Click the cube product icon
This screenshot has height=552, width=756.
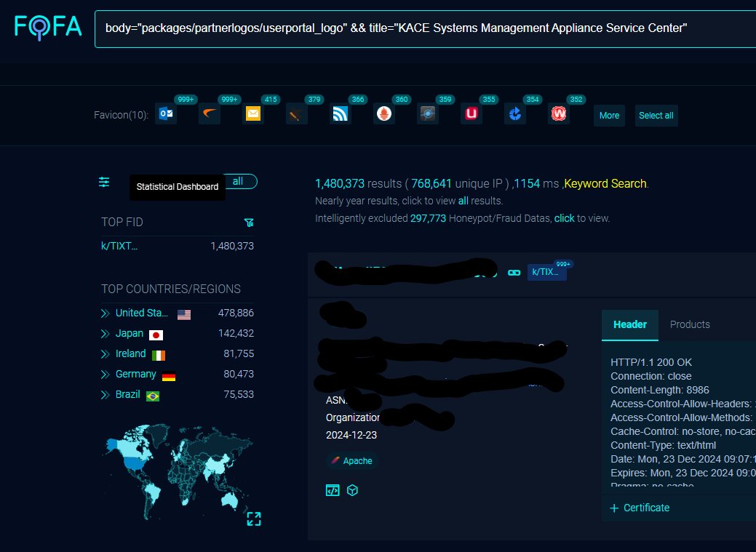pyautogui.click(x=352, y=490)
